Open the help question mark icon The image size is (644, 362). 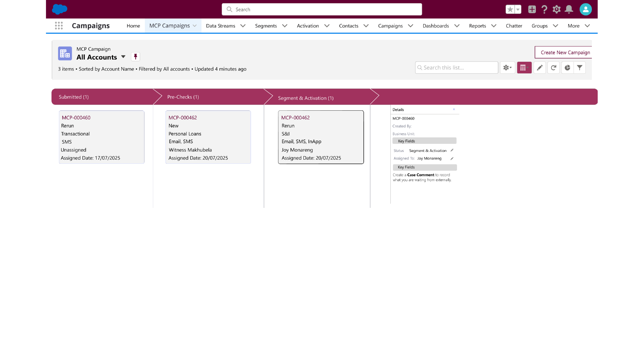544,9
